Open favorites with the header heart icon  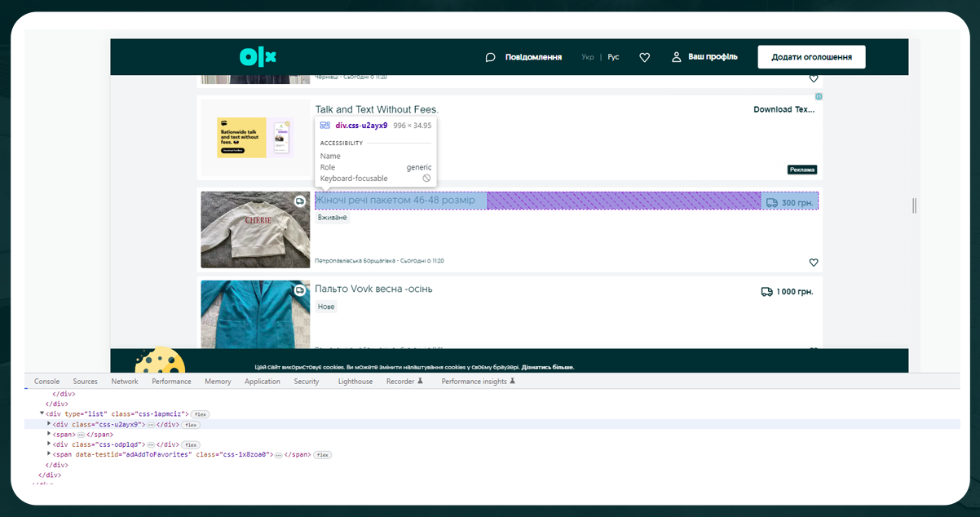[x=645, y=57]
